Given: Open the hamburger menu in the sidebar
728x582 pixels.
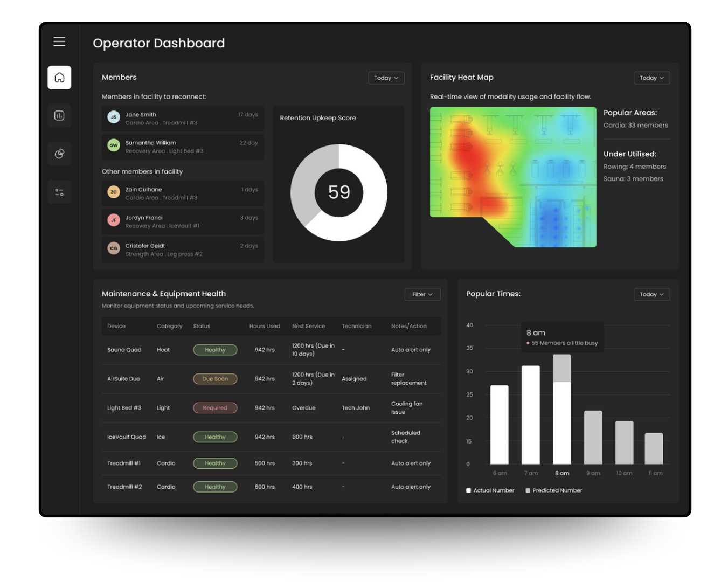Looking at the screenshot, I should (59, 41).
